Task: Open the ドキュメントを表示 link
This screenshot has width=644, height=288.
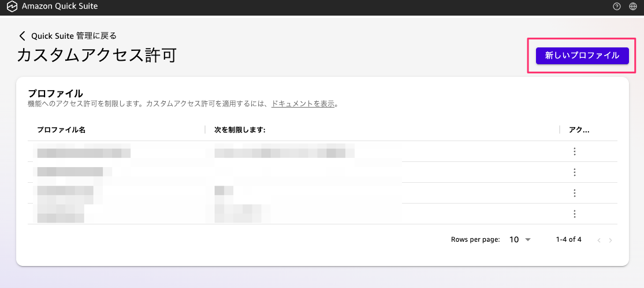Action: [303, 104]
